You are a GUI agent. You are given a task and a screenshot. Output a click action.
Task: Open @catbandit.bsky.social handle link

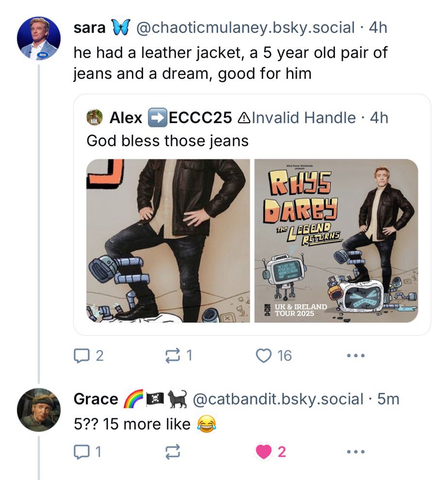[x=278, y=399]
